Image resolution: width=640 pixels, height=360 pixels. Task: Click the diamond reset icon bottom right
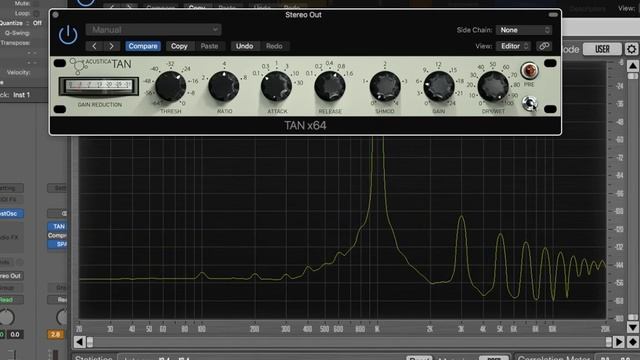633,342
